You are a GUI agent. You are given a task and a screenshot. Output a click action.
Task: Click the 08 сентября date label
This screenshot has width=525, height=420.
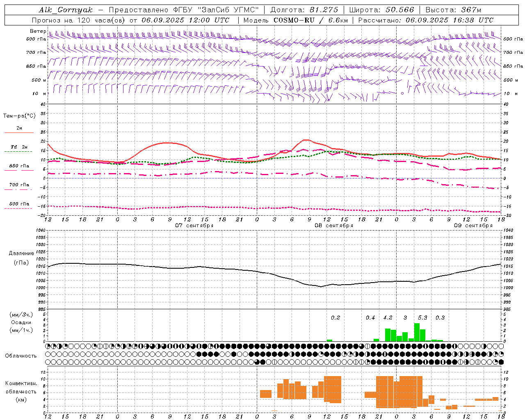tap(334, 226)
